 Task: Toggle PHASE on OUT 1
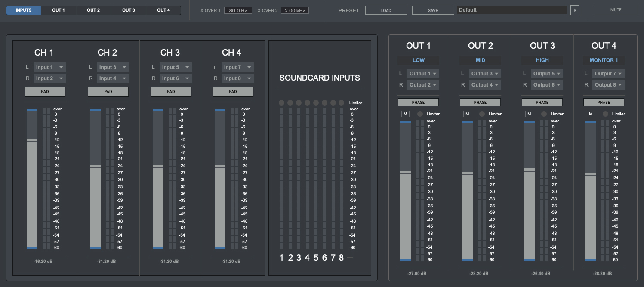[x=418, y=103]
